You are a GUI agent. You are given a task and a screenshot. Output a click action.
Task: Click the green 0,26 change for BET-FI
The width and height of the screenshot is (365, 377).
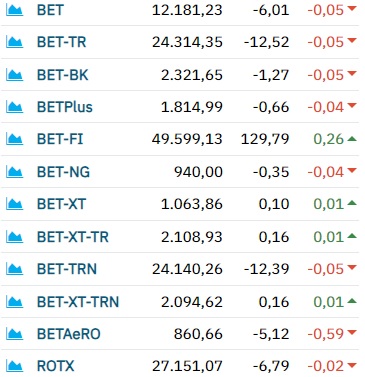pos(329,139)
